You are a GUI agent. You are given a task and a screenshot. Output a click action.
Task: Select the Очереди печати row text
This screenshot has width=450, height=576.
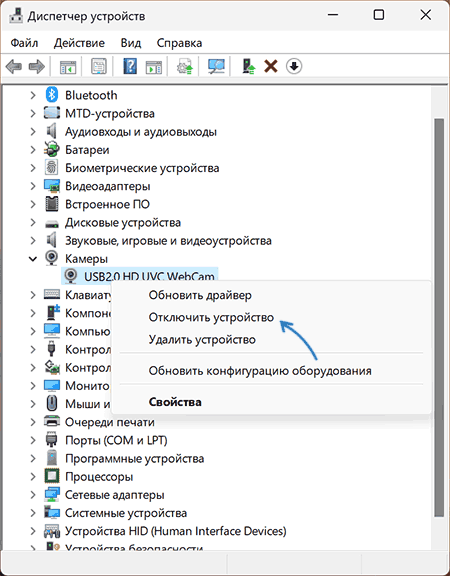coord(110,422)
